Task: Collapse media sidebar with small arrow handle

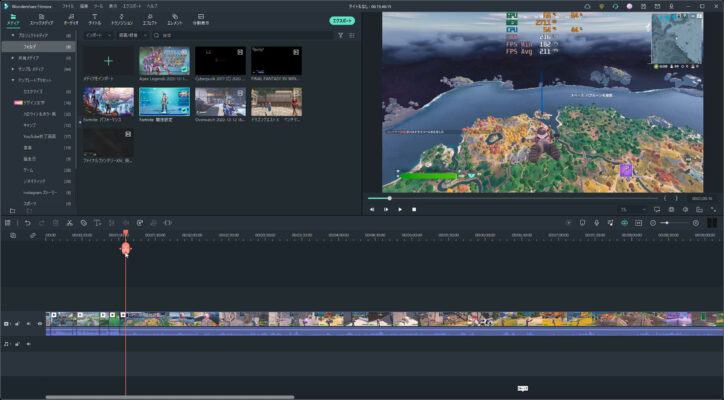Action: [x=80, y=122]
